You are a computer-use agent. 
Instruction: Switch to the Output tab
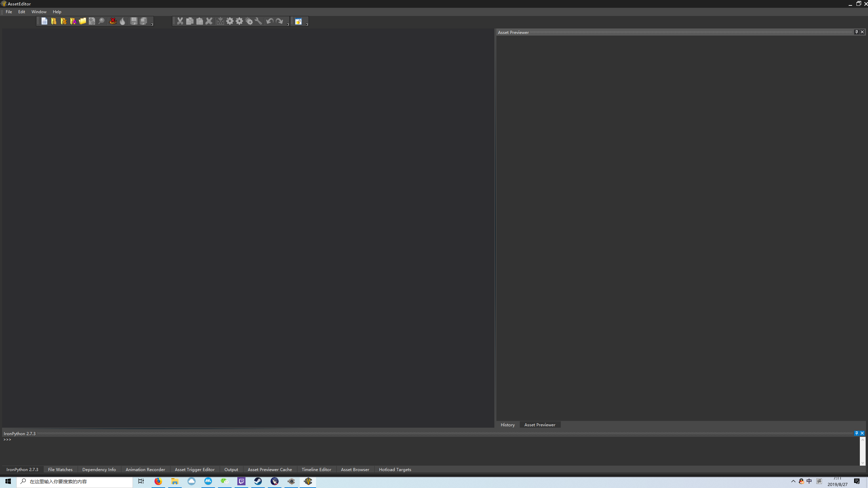coord(231,469)
